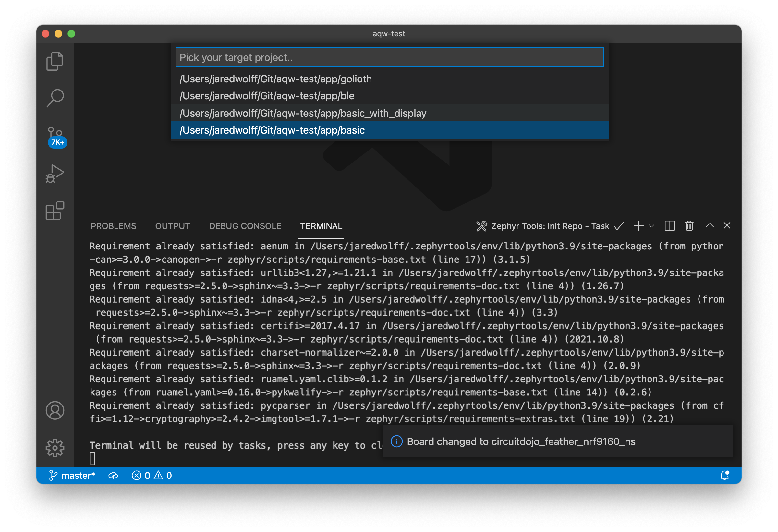Select the app/golioth project path
This screenshot has width=778, height=532.
pyautogui.click(x=275, y=79)
